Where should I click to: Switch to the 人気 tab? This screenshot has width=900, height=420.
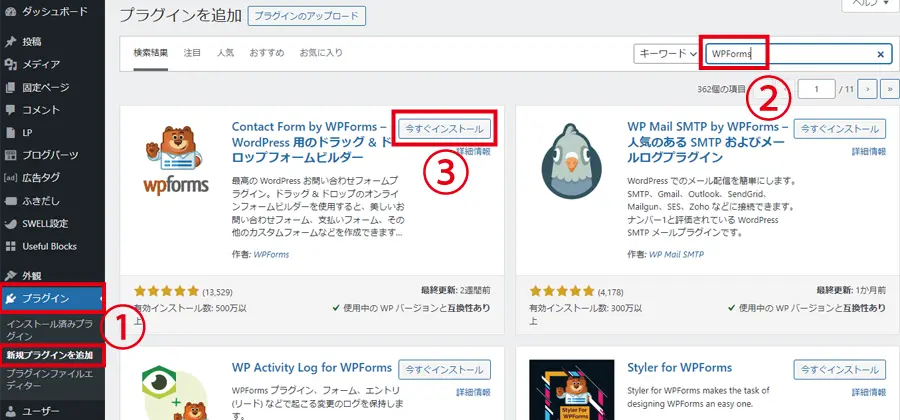[225, 52]
